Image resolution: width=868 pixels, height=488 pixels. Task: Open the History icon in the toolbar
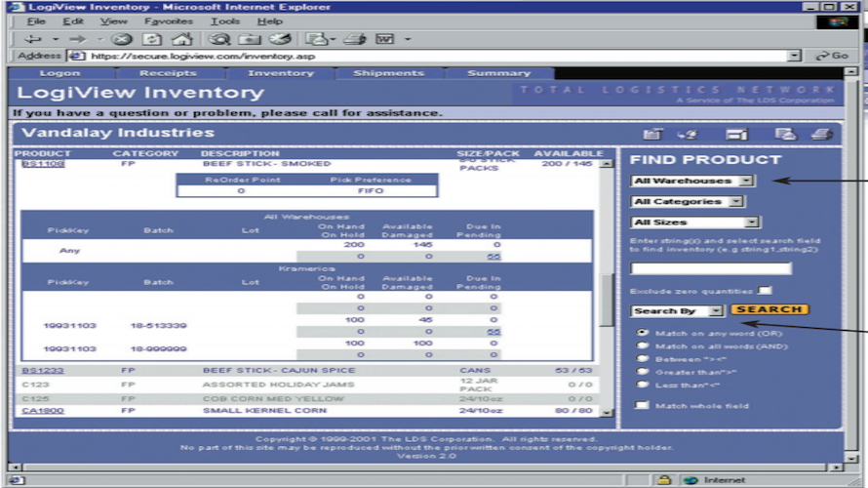click(x=280, y=39)
